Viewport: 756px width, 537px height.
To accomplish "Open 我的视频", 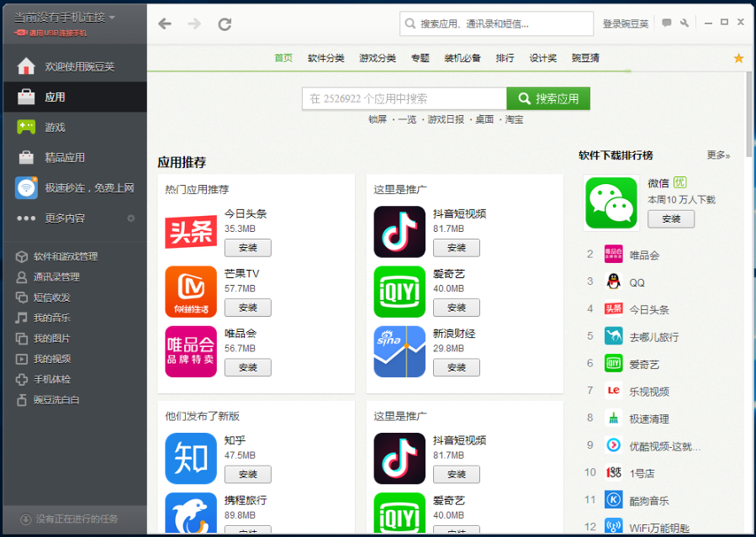I will tap(44, 359).
